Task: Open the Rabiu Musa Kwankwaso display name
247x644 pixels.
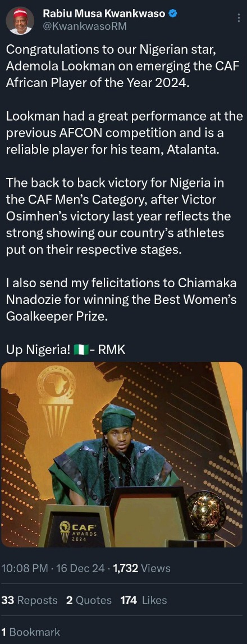Action: [x=104, y=13]
